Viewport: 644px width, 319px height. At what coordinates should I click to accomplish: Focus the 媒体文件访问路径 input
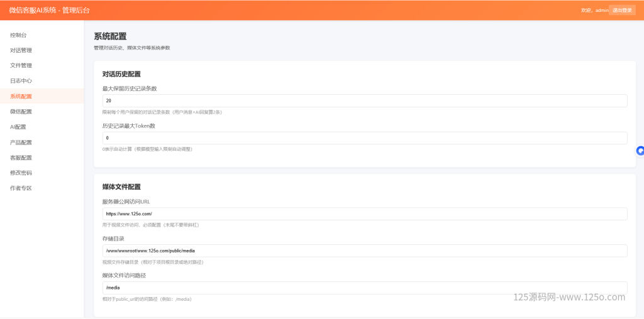pyautogui.click(x=364, y=288)
